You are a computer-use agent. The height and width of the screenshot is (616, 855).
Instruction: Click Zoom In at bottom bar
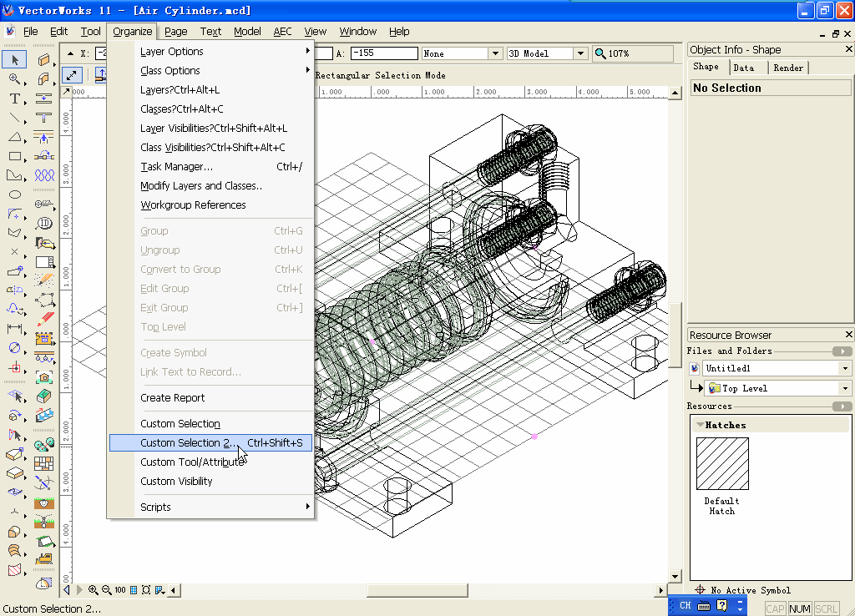(93, 590)
